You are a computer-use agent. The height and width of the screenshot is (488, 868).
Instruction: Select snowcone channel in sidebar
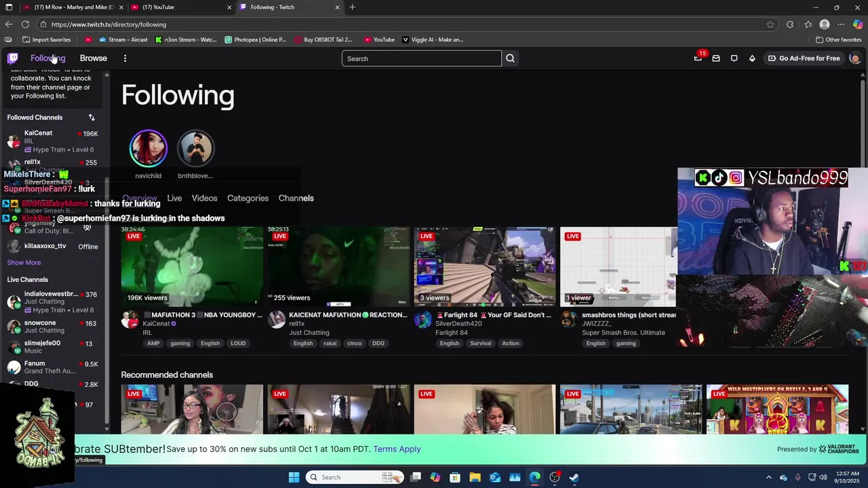pos(53,327)
